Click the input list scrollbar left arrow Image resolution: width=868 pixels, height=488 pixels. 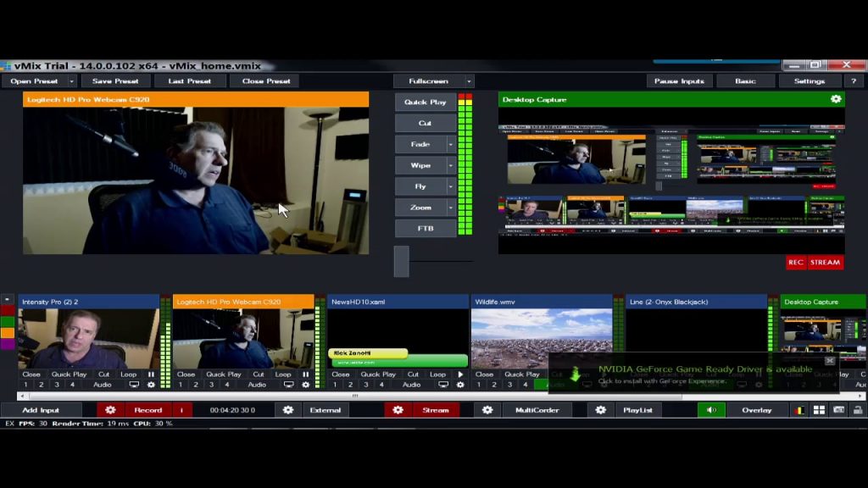pyautogui.click(x=22, y=396)
